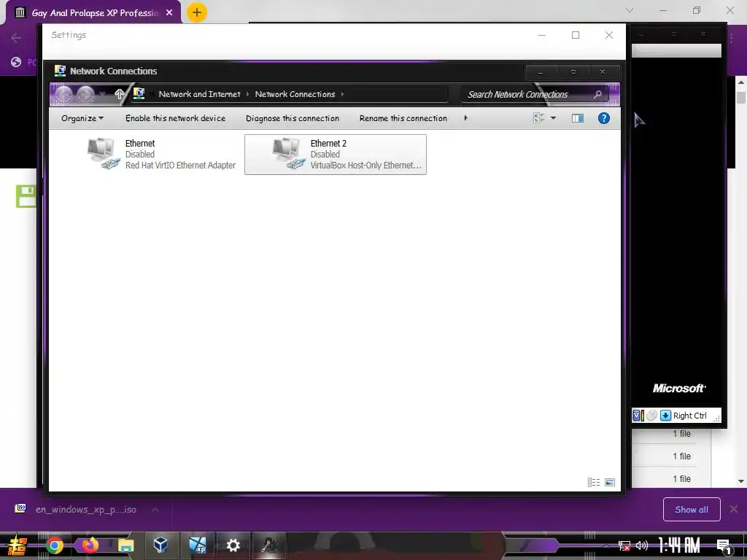747x560 pixels.
Task: Open VirtualBox Manager from the taskbar
Action: pos(160,544)
